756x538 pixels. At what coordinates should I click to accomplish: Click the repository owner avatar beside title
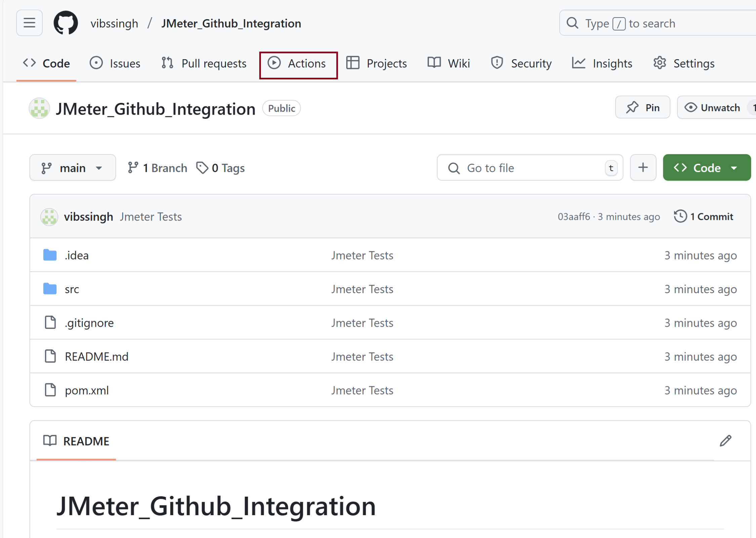coord(39,108)
